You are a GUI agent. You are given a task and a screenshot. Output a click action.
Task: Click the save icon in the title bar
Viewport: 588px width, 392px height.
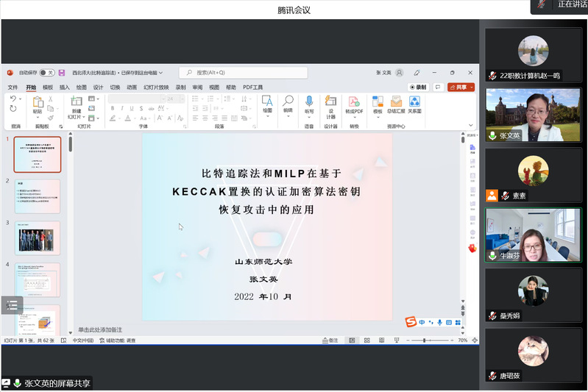tap(62, 73)
